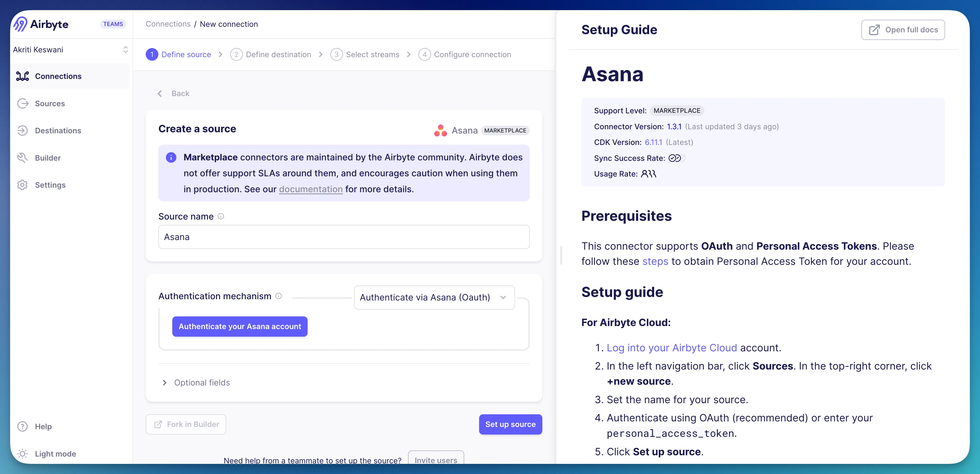
Task: Click Authentication mechanism info icon
Action: click(279, 296)
